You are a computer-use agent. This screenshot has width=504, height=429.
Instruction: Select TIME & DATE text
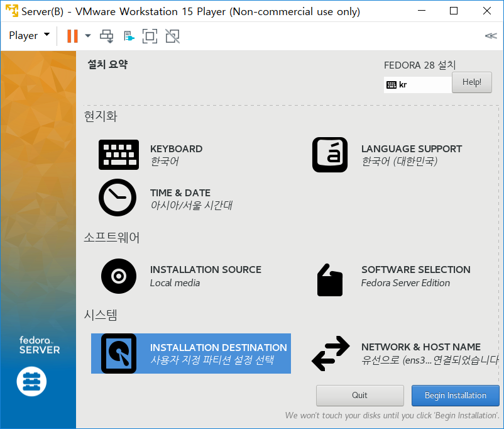point(180,192)
